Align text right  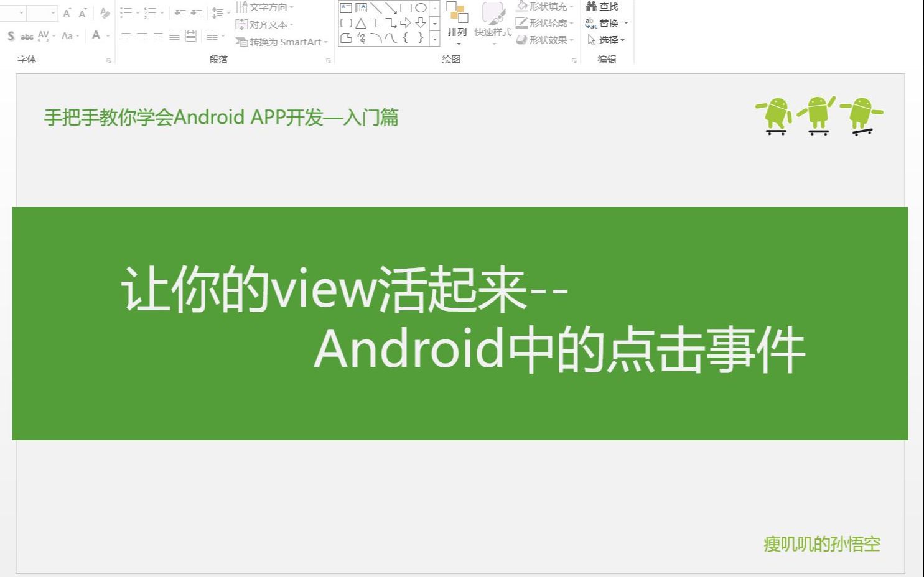pyautogui.click(x=158, y=36)
